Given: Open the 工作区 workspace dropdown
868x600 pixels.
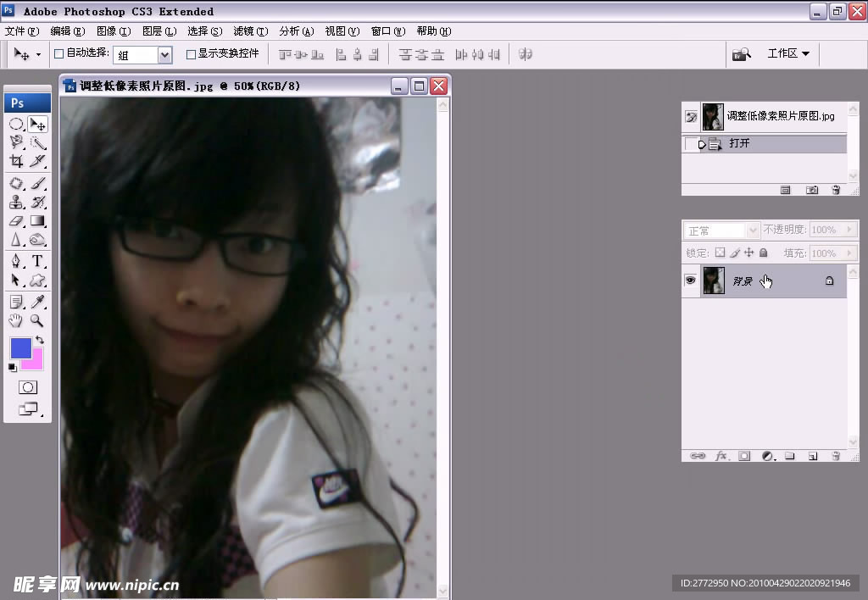Looking at the screenshot, I should [788, 53].
